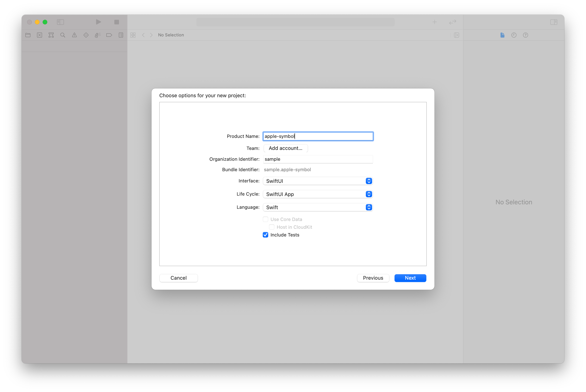The image size is (586, 392).
Task: Open the Find navigator magnifier icon
Action: [x=63, y=35]
